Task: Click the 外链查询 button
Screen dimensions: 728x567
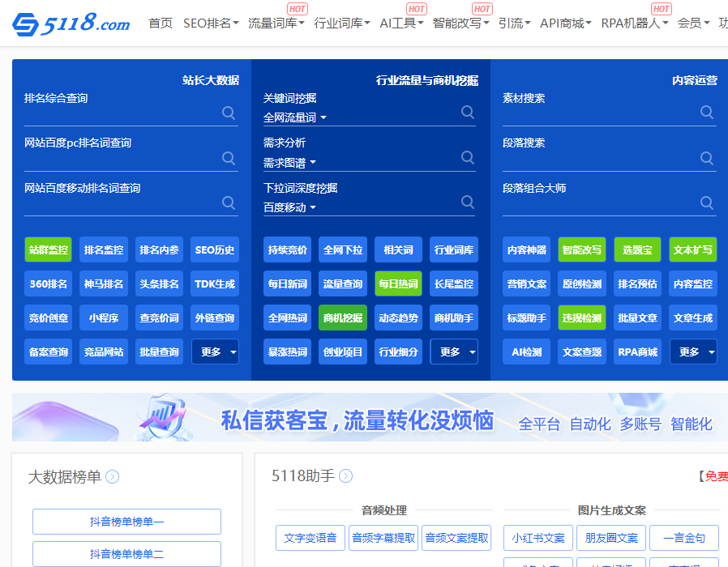Action: coord(215,318)
